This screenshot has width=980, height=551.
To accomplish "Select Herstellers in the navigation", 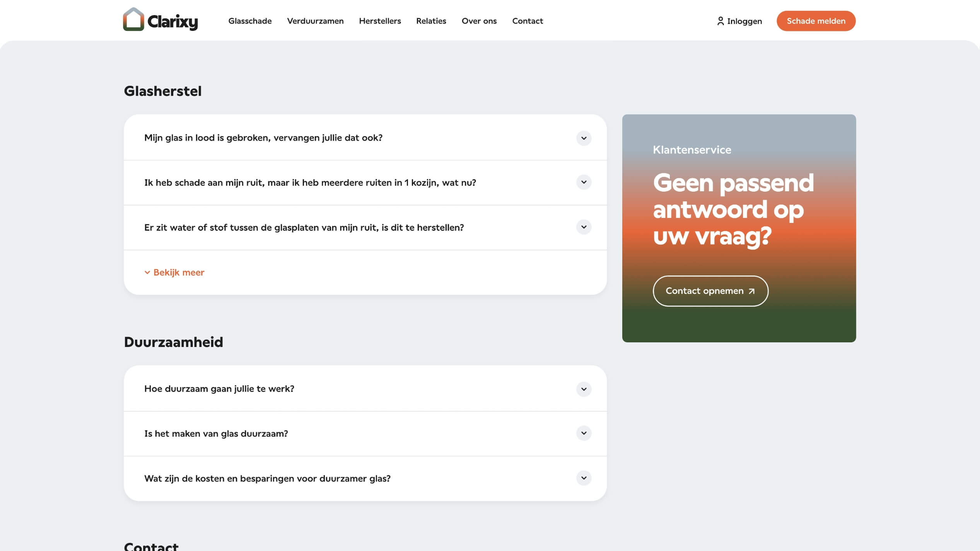I will tap(380, 21).
